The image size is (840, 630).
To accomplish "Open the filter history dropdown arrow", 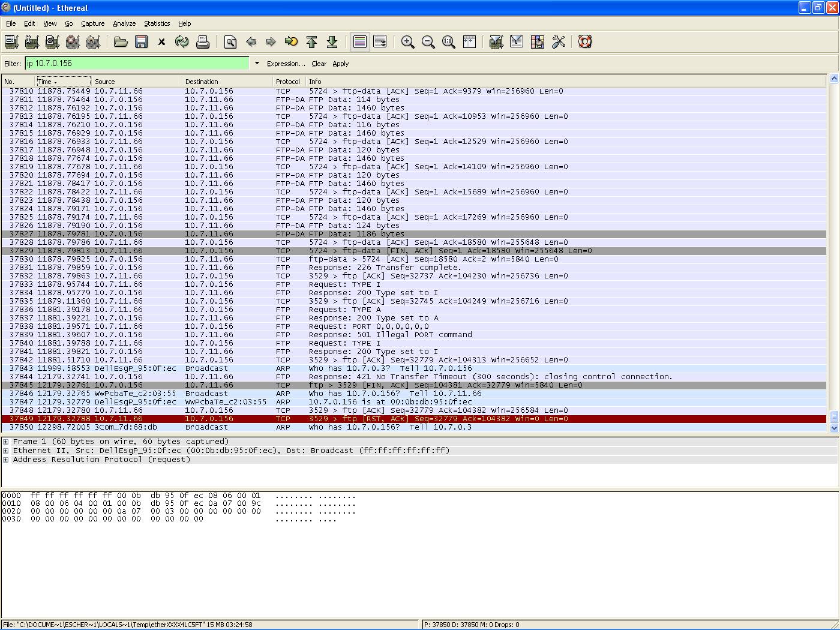I will 257,64.
